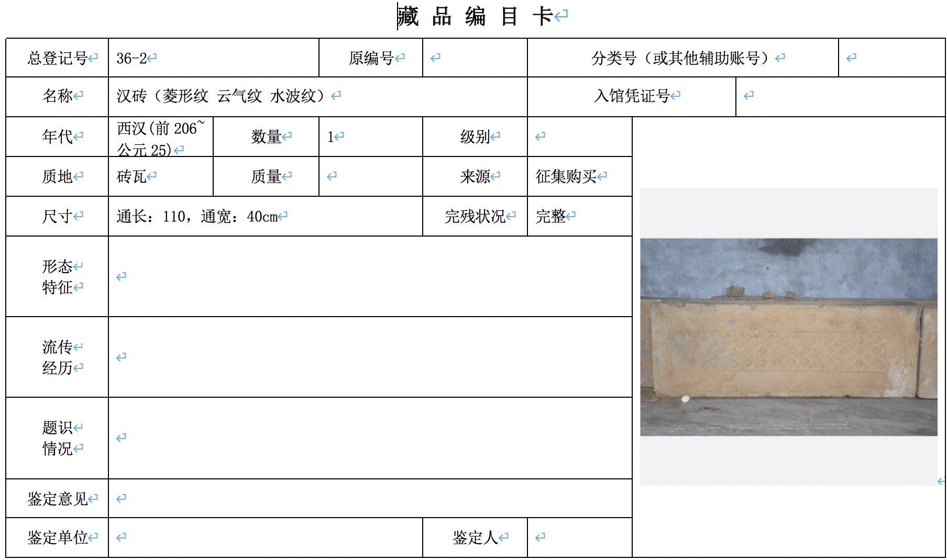Select the 完残状况 label cell
Screen dimensions: 947x560
click(475, 216)
